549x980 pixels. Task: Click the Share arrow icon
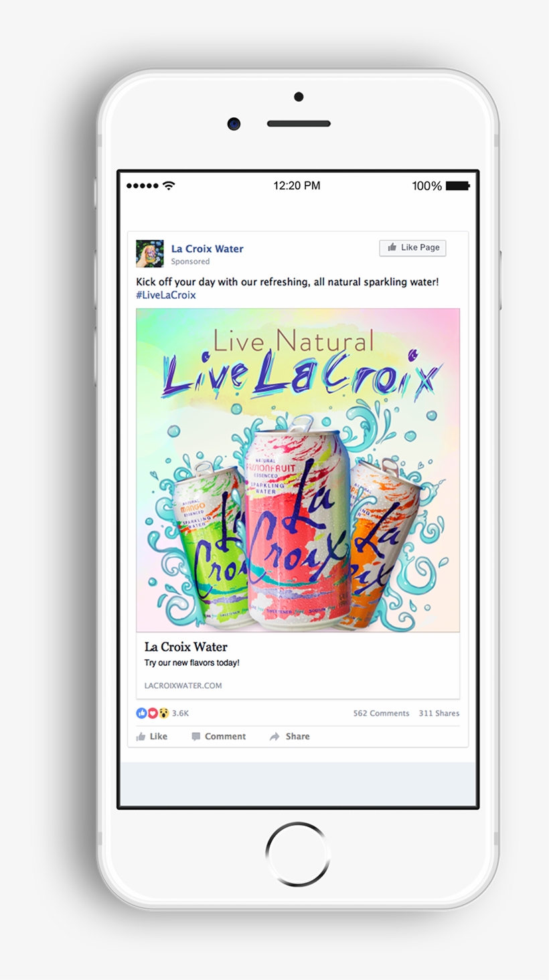(x=274, y=737)
